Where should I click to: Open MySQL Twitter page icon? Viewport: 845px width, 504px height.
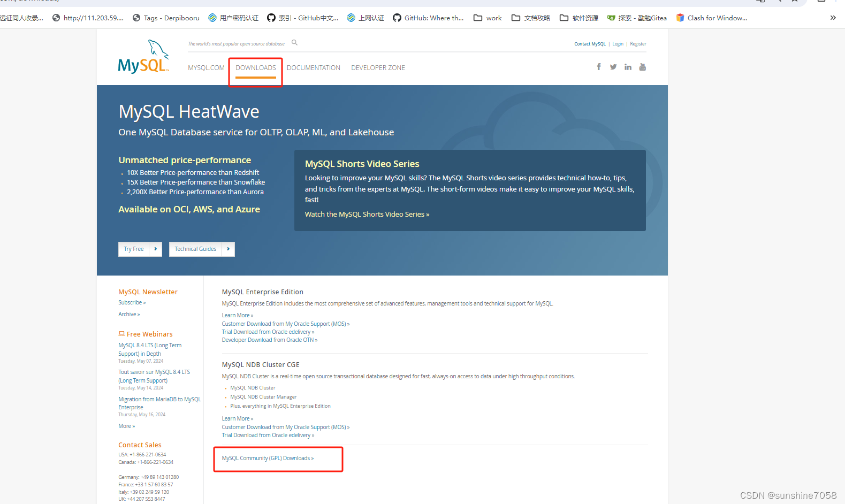coord(613,67)
